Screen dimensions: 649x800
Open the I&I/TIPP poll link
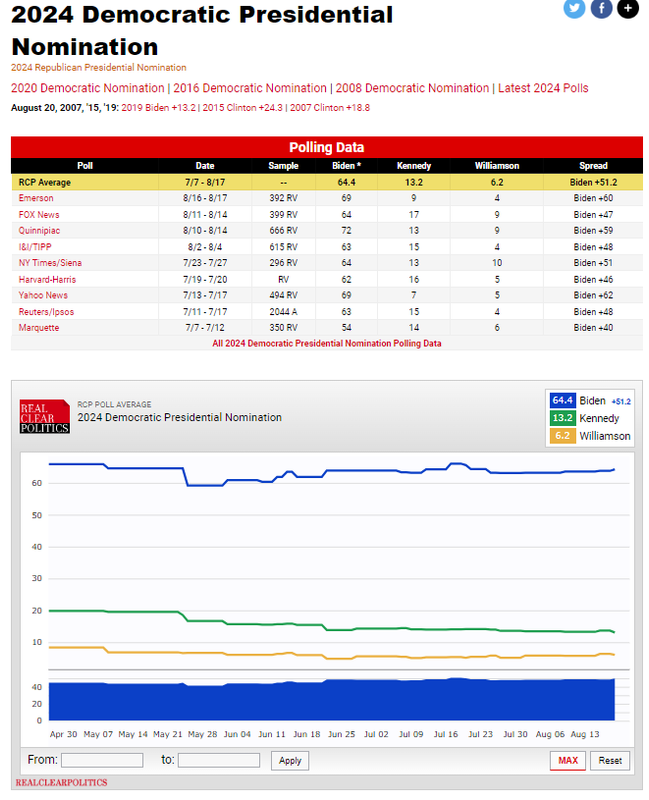[x=35, y=247]
